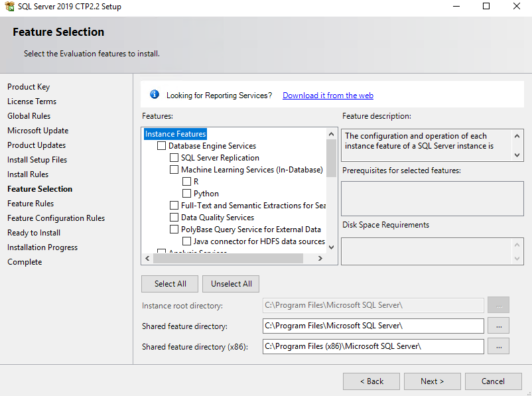
Task: Click the Installation Progress step
Action: pyautogui.click(x=42, y=247)
